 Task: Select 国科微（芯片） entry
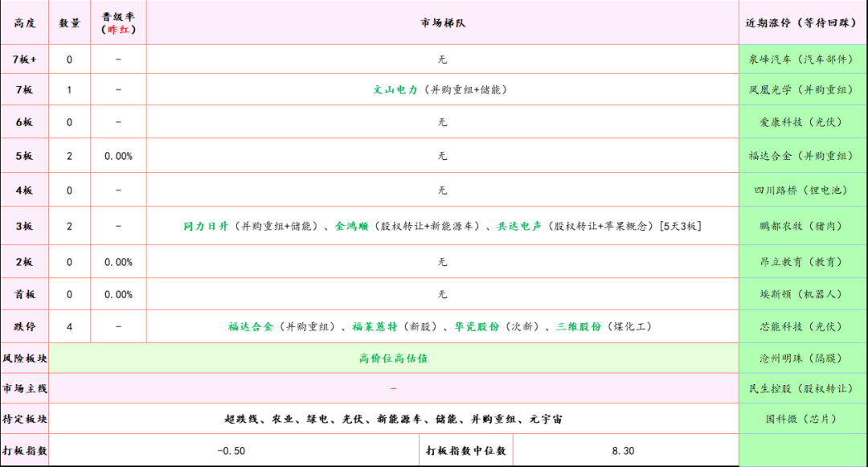click(801, 419)
